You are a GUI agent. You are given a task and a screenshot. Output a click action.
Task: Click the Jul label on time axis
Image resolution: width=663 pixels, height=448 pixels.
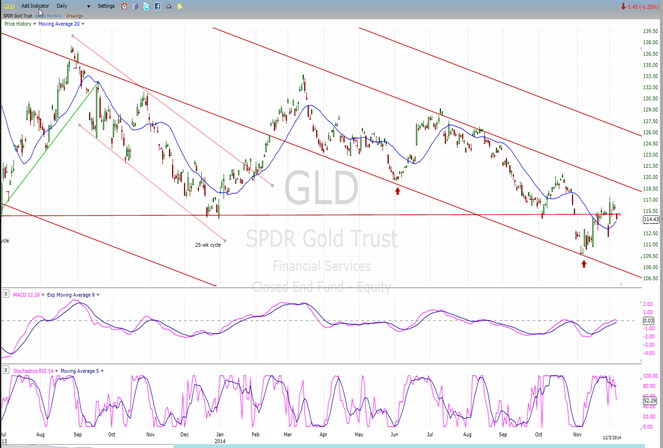point(430,434)
